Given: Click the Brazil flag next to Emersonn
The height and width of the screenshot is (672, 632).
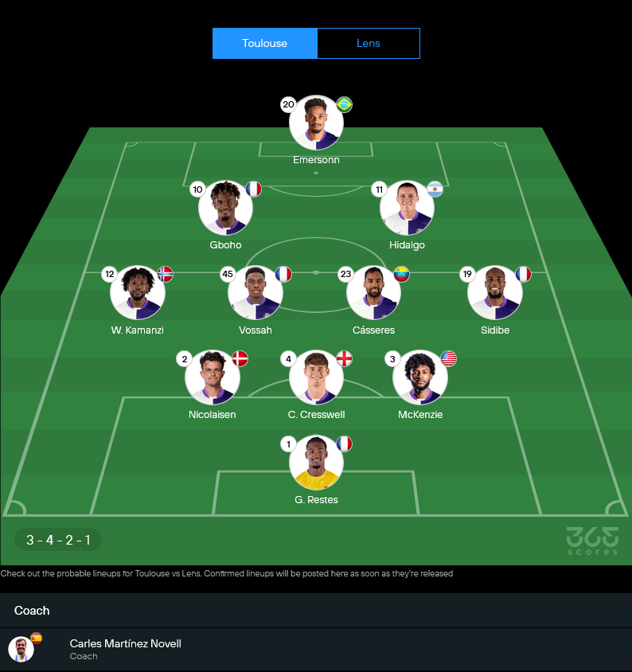Looking at the screenshot, I should click(x=345, y=104).
